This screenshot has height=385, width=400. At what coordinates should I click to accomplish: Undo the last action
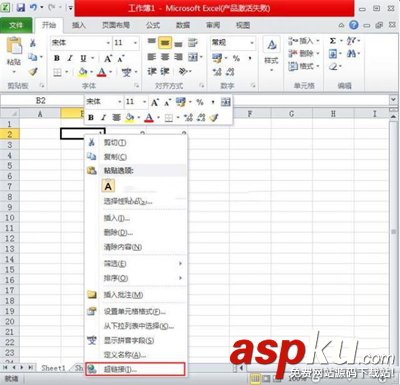point(33,7)
